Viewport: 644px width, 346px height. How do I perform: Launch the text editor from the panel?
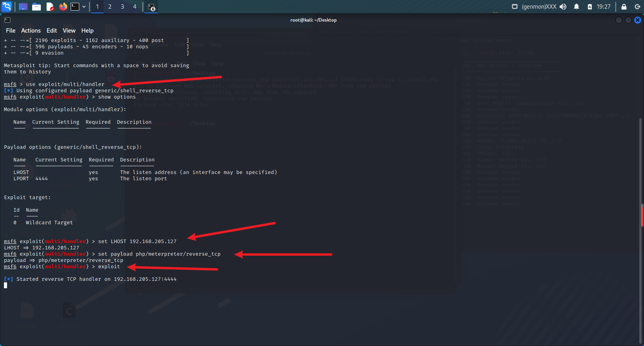click(50, 7)
